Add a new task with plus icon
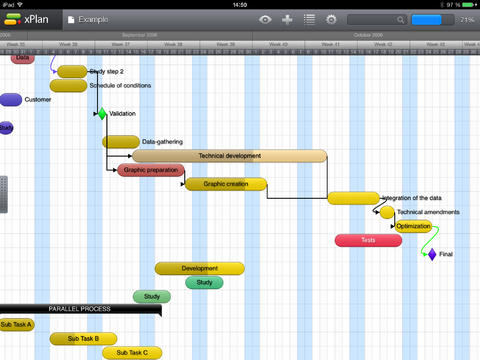The height and width of the screenshot is (360, 480). [287, 20]
